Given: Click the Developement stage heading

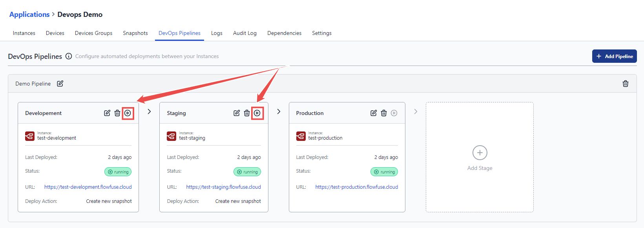Looking at the screenshot, I should coord(43,113).
